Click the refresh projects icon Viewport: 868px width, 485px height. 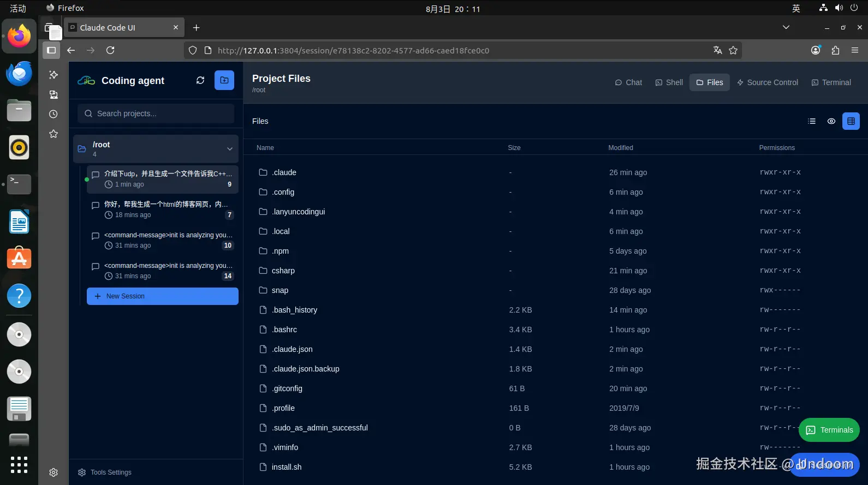click(200, 80)
